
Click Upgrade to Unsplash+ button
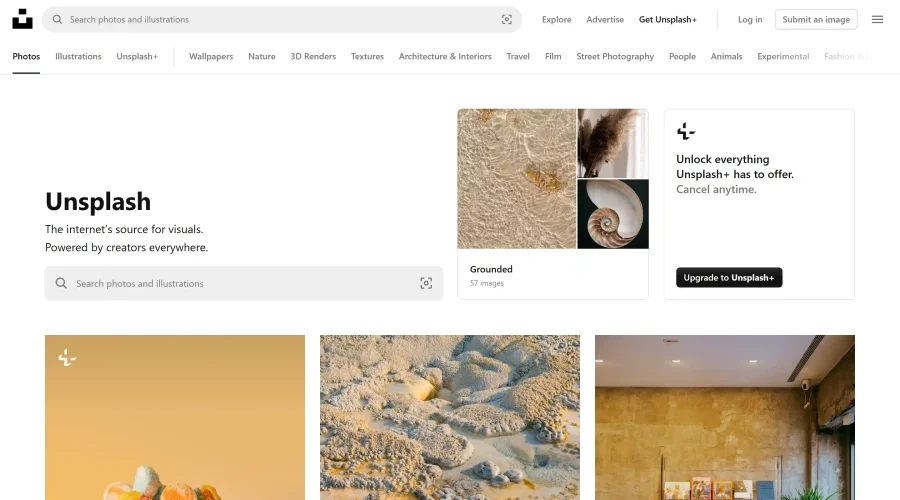[x=729, y=277]
